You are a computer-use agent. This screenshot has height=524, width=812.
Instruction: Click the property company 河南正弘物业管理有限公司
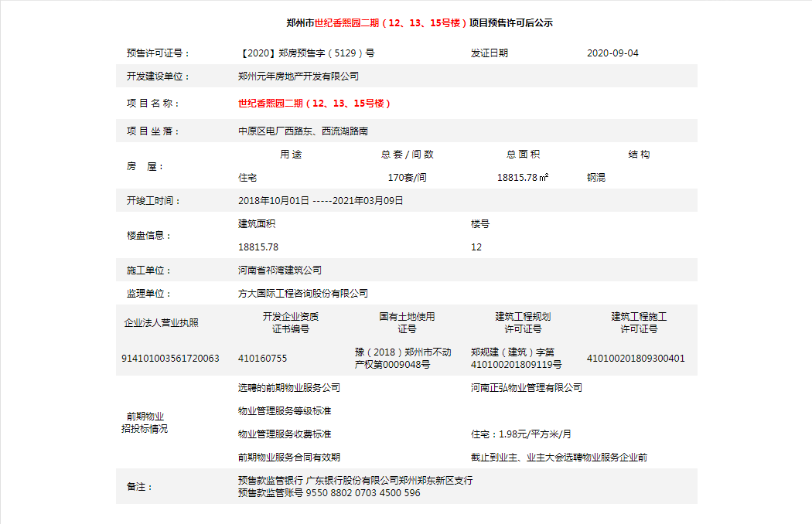530,388
